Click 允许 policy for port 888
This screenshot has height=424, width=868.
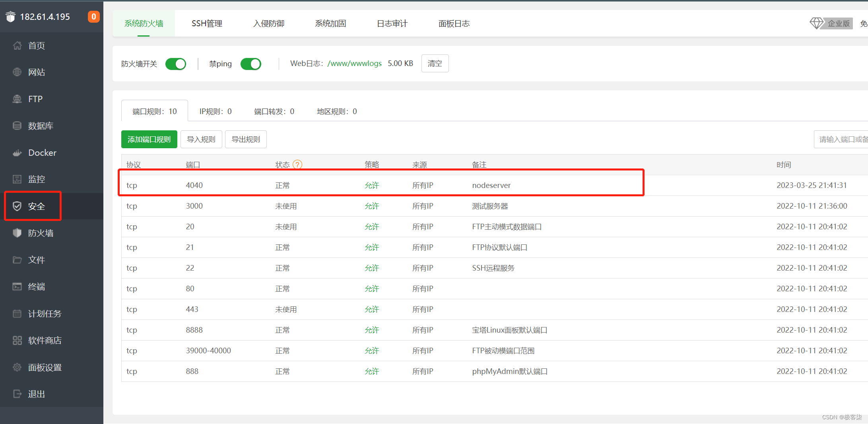pos(372,371)
